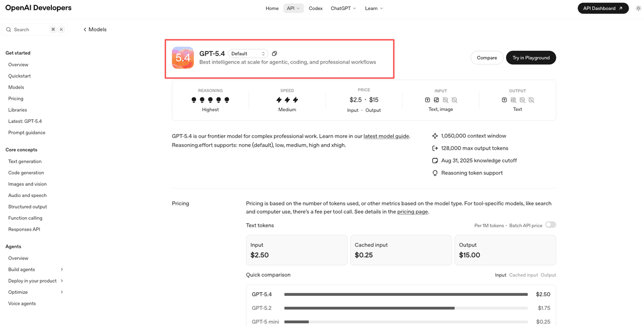Click the max output tokens icon
644x326 pixels.
coord(434,148)
